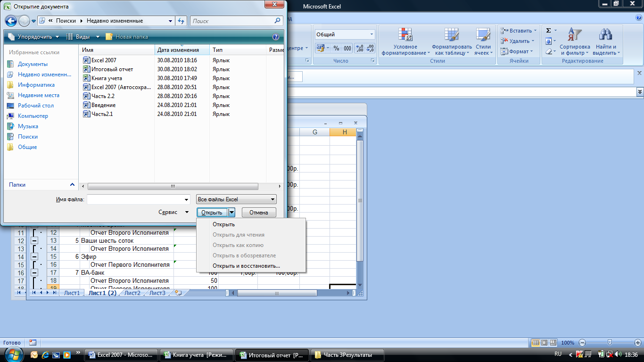Click the Find & Select binoculars icon
The width and height of the screenshot is (644, 362).
(x=605, y=35)
